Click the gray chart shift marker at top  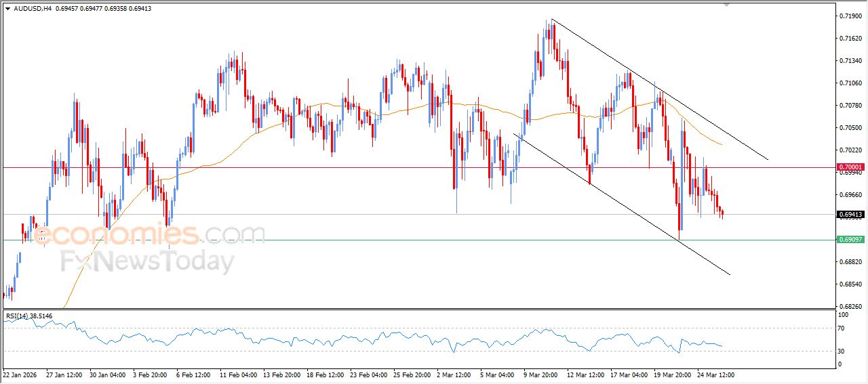(727, 4)
